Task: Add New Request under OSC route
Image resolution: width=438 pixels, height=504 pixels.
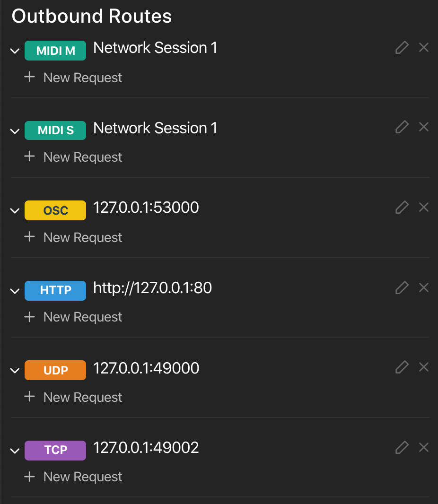Action: tap(73, 237)
